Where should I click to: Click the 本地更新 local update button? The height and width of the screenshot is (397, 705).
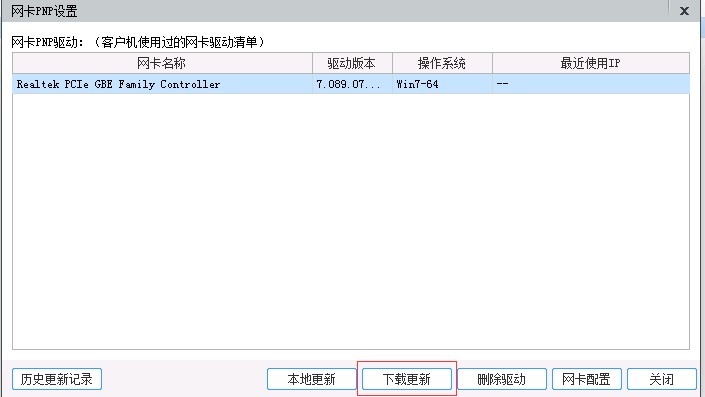pos(312,379)
